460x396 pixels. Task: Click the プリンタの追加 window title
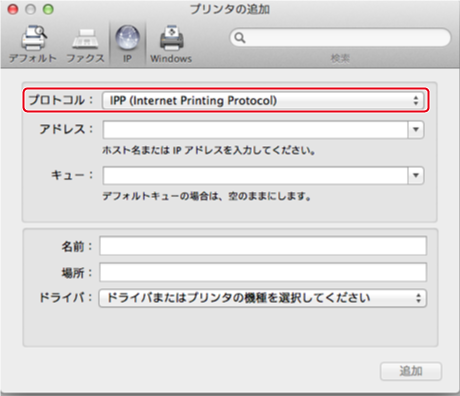[230, 9]
